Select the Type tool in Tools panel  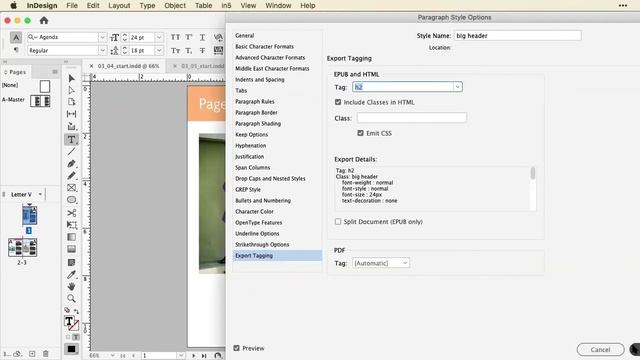tap(71, 139)
